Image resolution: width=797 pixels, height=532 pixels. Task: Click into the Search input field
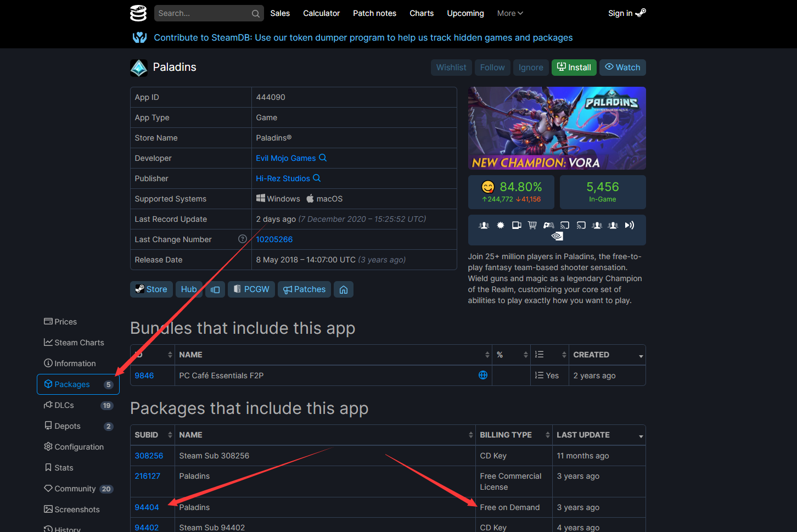click(202, 13)
